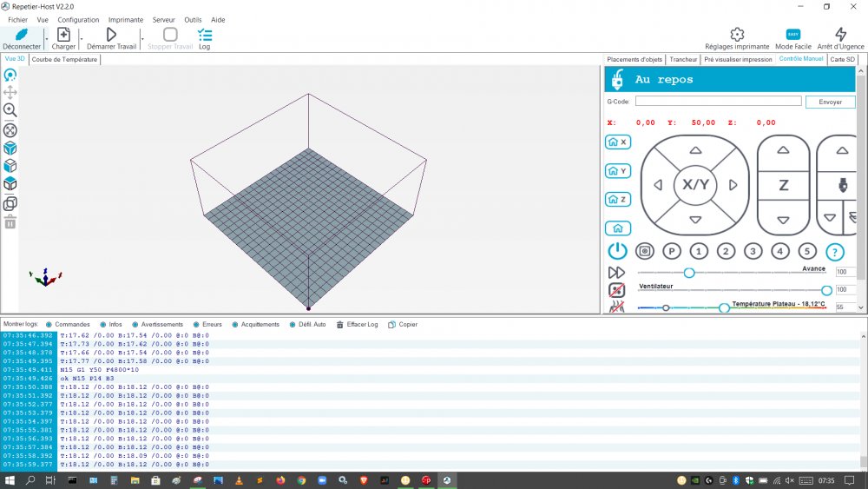Screen dimensions: 868x489
Task: Open Placements d'objets tab
Action: click(x=635, y=59)
